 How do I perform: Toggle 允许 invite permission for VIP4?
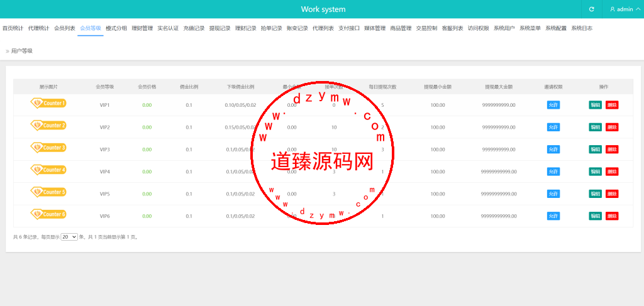[553, 172]
